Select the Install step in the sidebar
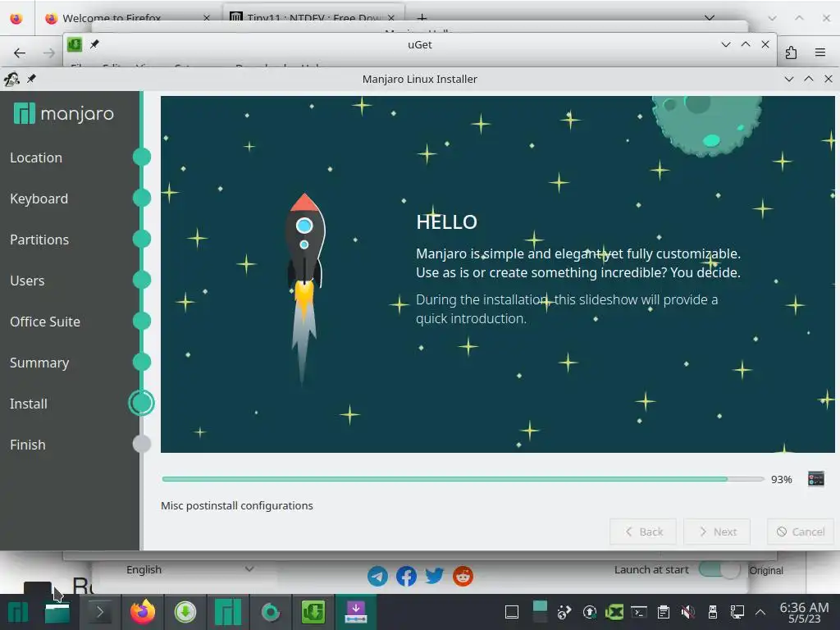This screenshot has width=840, height=630. pos(29,404)
